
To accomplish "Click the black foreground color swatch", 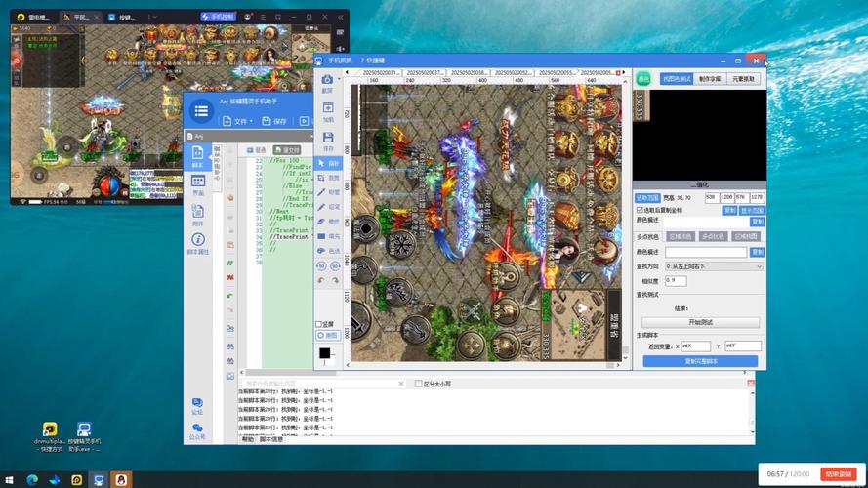I will 325,352.
